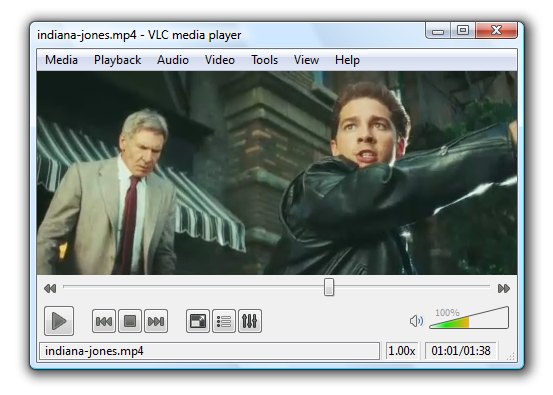Image resolution: width=553 pixels, height=395 pixels.
Task: Open the Media menu
Action: pos(61,60)
